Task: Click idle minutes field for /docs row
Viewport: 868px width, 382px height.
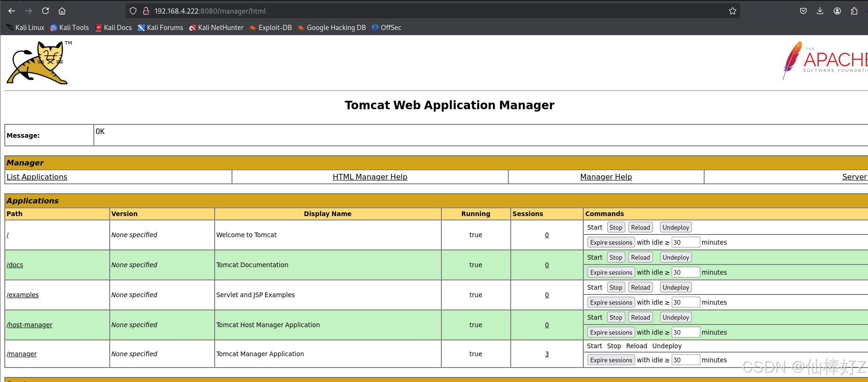Action: pos(686,272)
